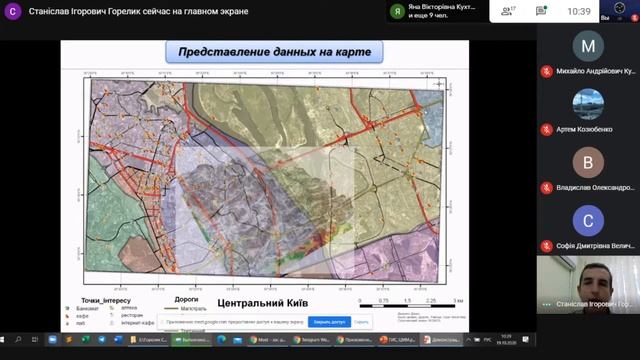
Task: Click the green Я avatar of Яна Вікторівна
Action: pos(397,11)
